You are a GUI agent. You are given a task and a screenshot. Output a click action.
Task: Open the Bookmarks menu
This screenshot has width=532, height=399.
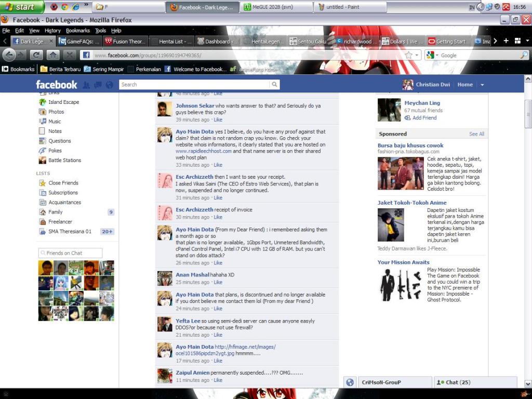point(78,31)
